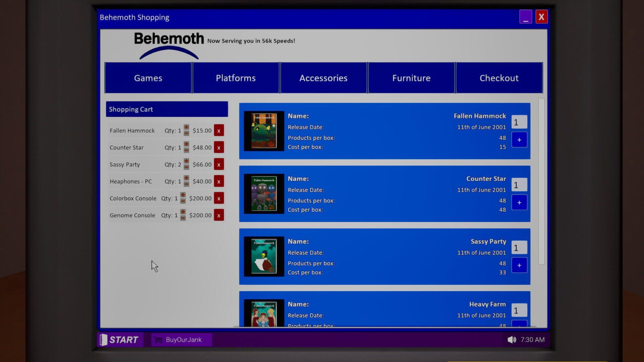This screenshot has height=362, width=644.
Task: Switch to the Platforms tab
Action: click(x=235, y=78)
